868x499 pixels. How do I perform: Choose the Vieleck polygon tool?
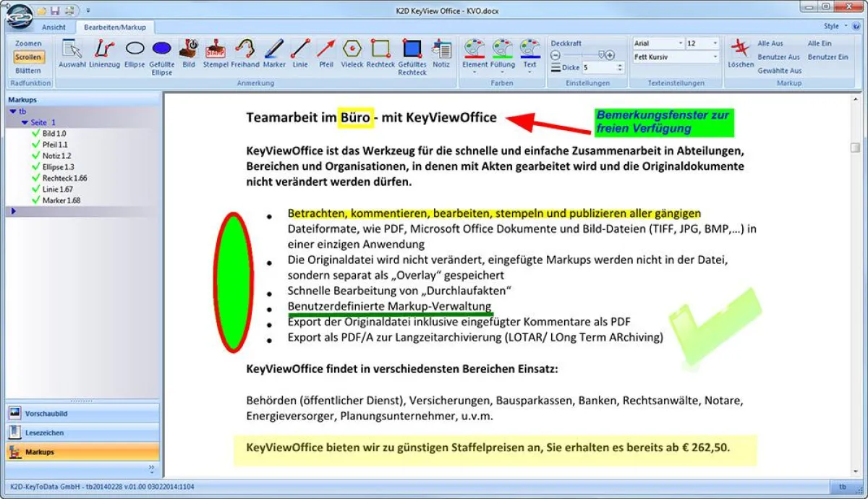pyautogui.click(x=352, y=54)
